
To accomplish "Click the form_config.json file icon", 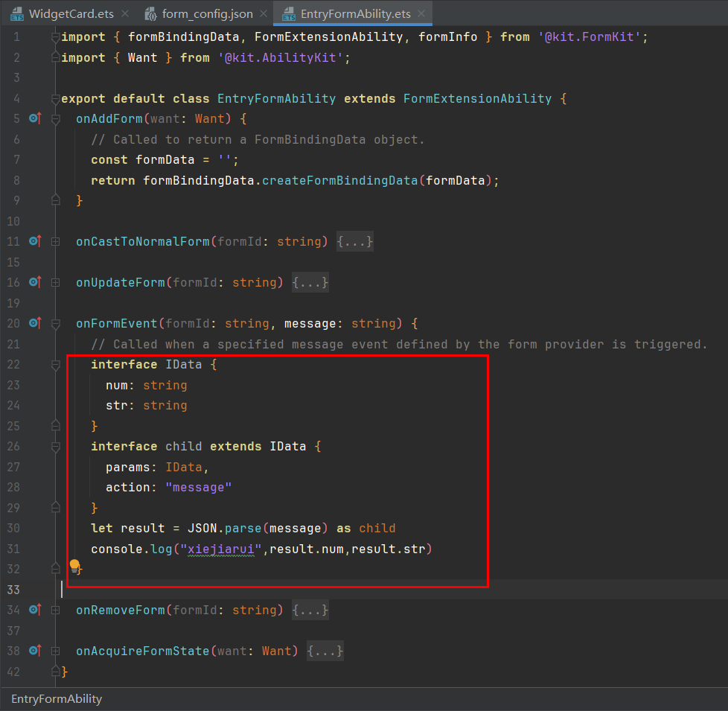I will coord(150,14).
